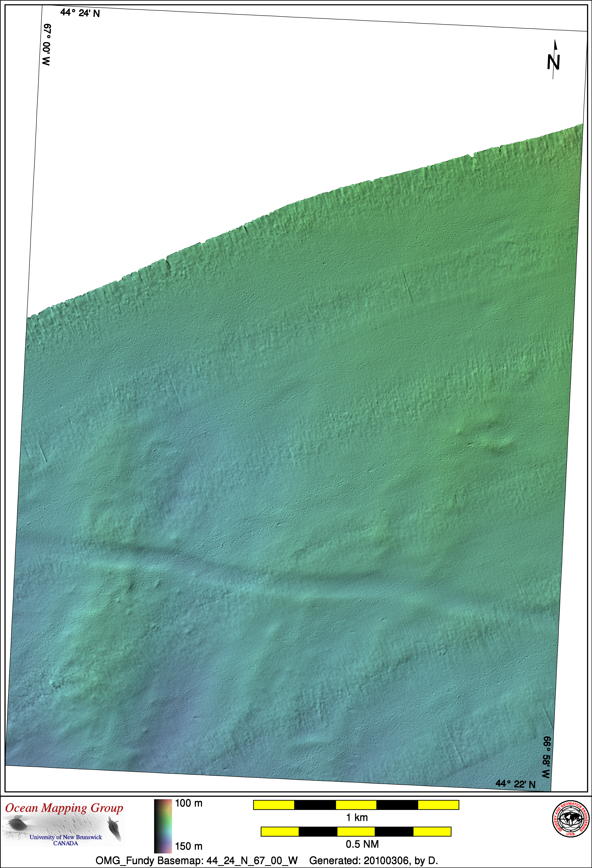The image size is (592, 868).
Task: Click the 100 m depth legend label
Action: [189, 803]
